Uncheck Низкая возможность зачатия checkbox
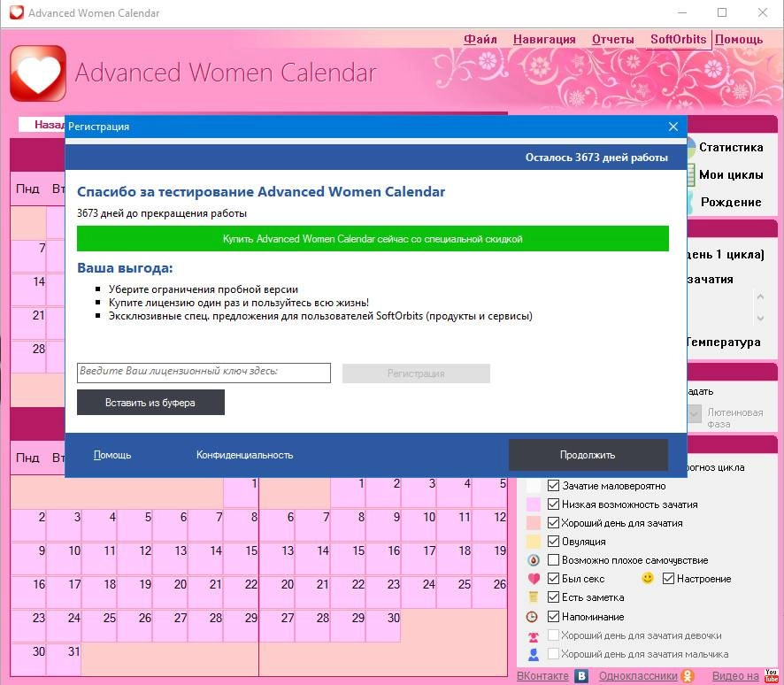Viewport: 784px width, 685px height. [553, 504]
